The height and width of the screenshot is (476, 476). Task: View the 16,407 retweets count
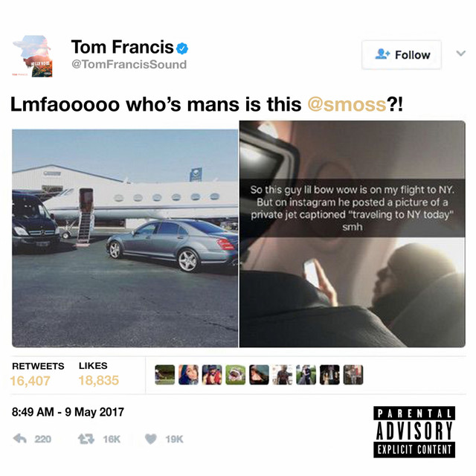pyautogui.click(x=30, y=381)
